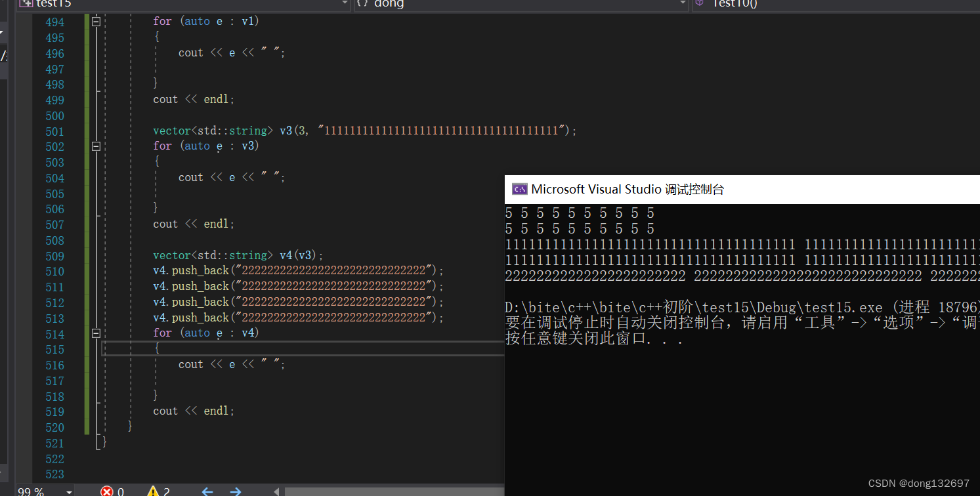
Task: Click the cout << e statement on line 504
Action: (x=232, y=177)
